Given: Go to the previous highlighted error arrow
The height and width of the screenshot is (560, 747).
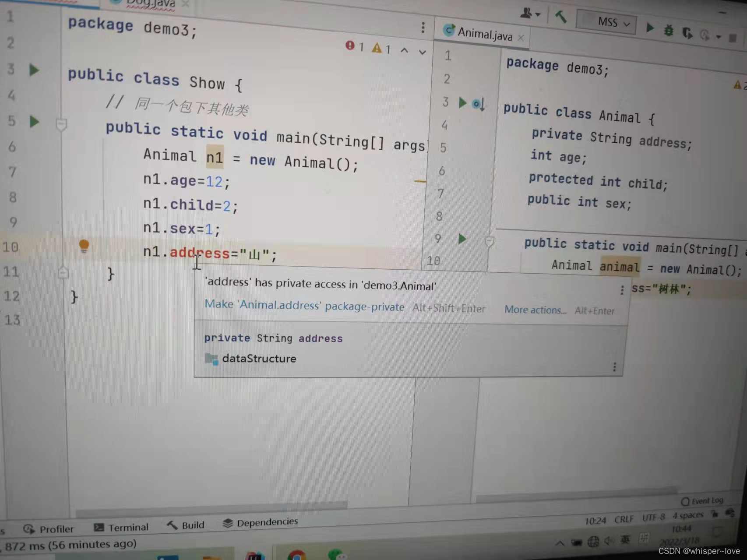Looking at the screenshot, I should (x=405, y=50).
